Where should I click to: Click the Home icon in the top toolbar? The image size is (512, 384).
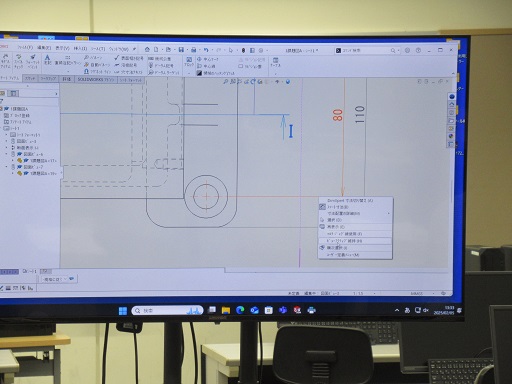point(147,49)
